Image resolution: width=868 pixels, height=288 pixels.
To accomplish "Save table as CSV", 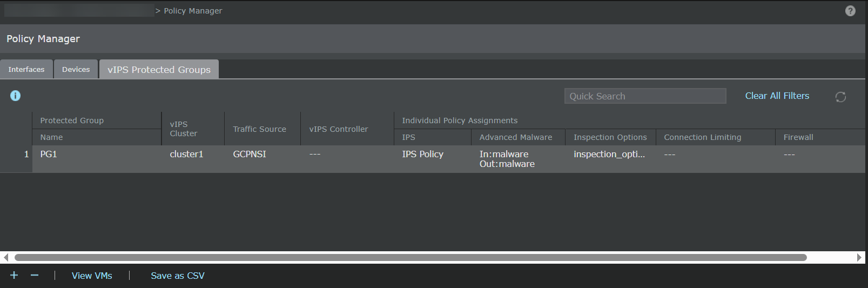I will tap(178, 276).
